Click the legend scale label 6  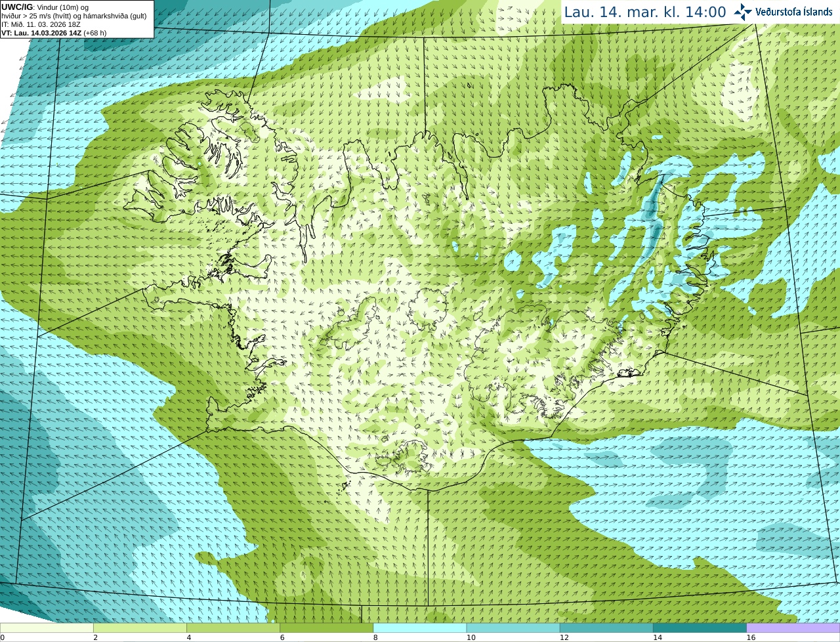tap(282, 637)
